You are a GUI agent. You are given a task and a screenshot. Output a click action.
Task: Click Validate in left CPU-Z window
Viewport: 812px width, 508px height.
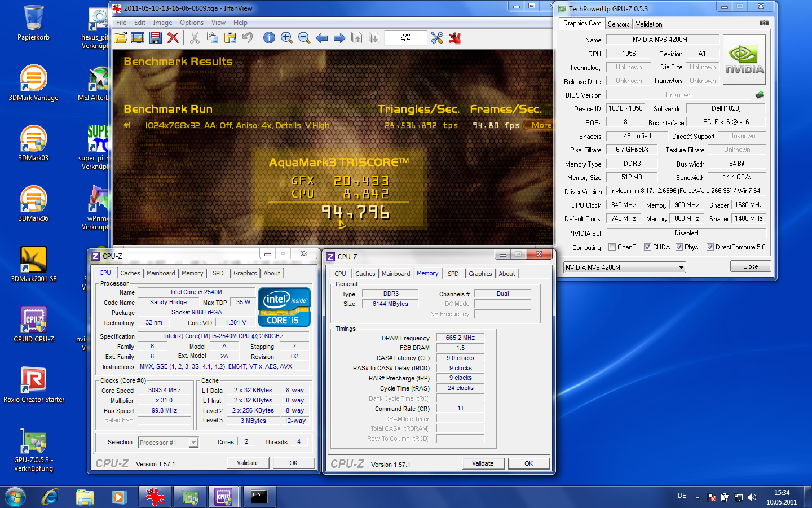[248, 463]
